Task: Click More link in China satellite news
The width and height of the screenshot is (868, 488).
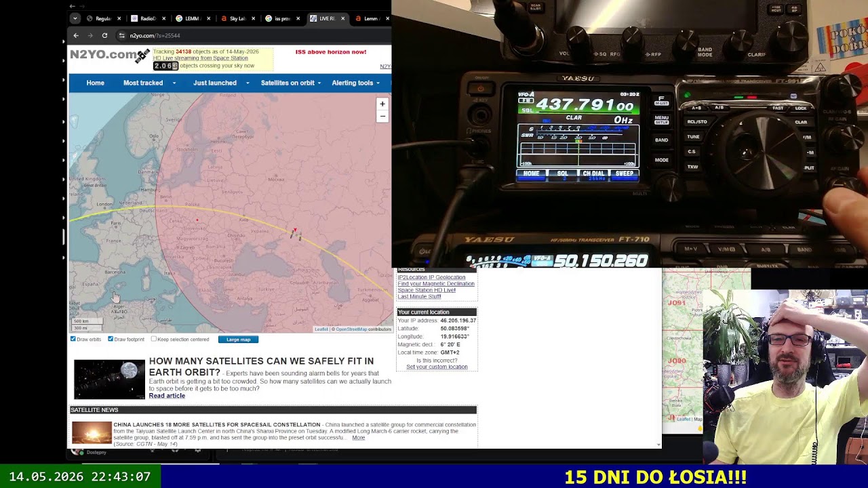Action: pyautogui.click(x=359, y=438)
